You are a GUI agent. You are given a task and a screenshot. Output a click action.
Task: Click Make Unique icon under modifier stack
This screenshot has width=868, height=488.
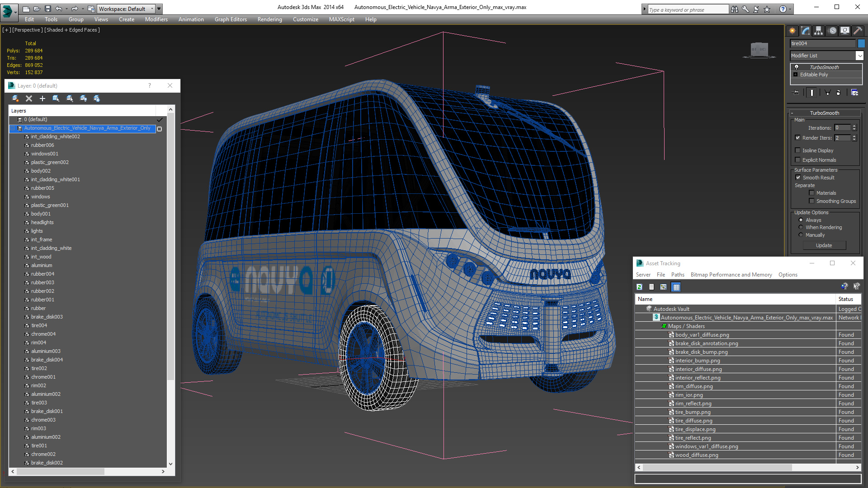[x=827, y=92]
